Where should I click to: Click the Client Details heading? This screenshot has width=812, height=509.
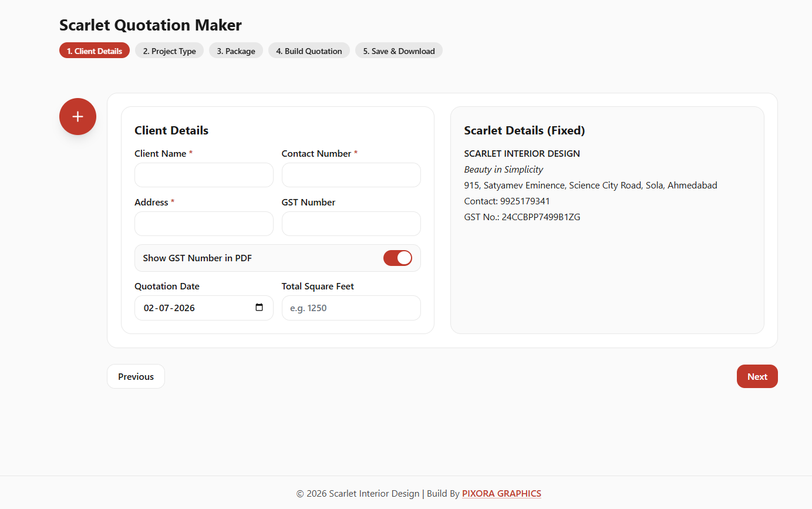(x=171, y=130)
